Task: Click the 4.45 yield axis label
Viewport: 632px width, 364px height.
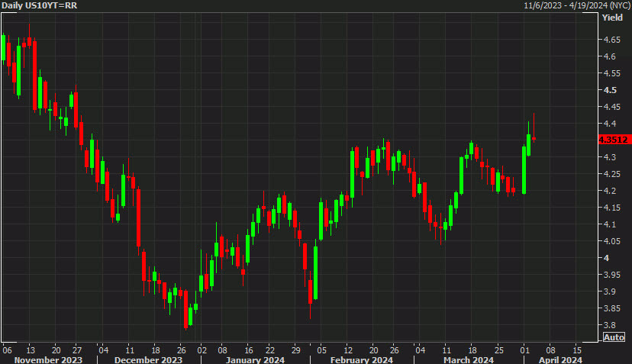Action: point(612,107)
